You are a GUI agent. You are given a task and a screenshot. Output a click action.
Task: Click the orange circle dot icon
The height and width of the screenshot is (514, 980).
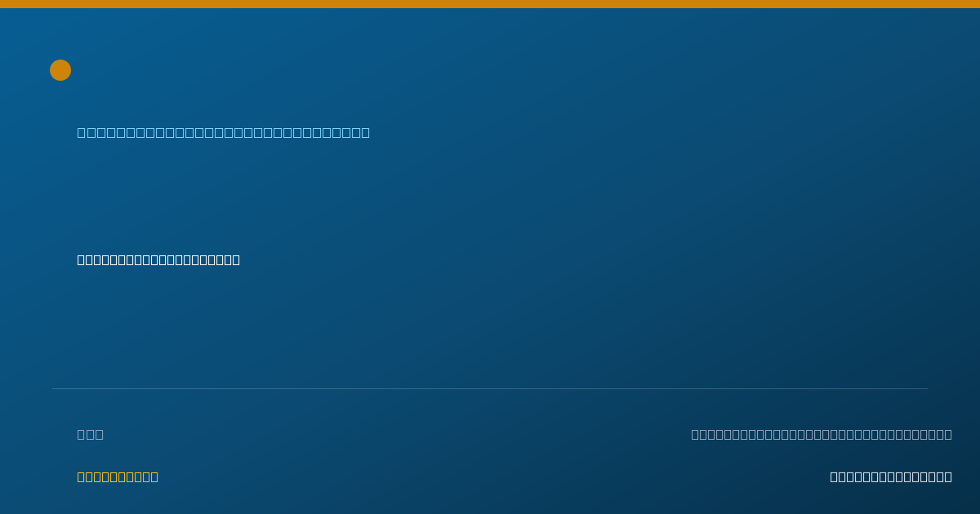click(60, 70)
